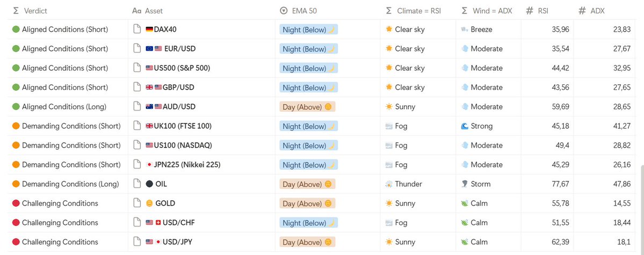Open the JPN225 (Nikkei 225) page icon
644x255 pixels.
137,164
